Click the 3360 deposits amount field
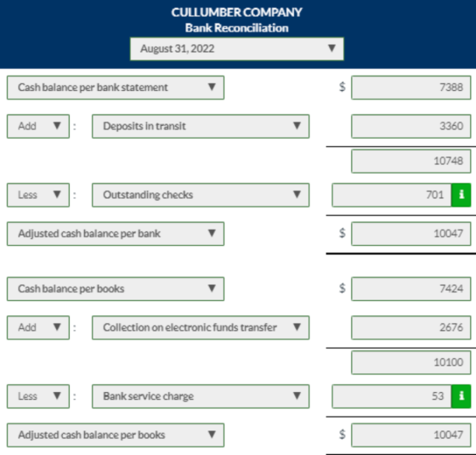Viewport: 476px width, 455px height. click(x=411, y=127)
